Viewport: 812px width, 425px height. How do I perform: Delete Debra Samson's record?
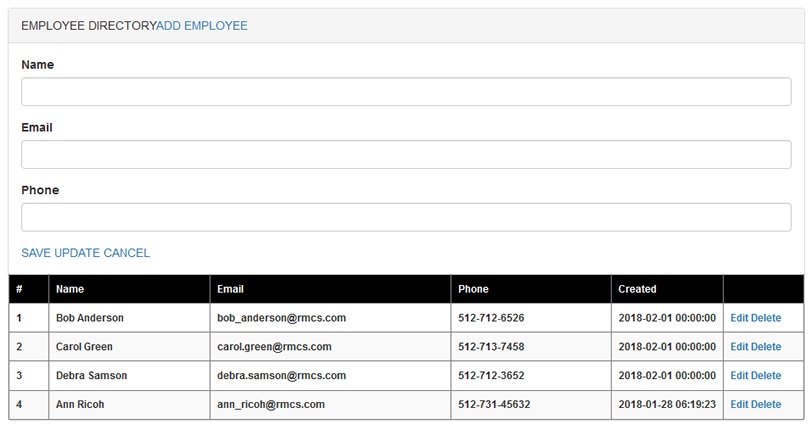click(766, 375)
